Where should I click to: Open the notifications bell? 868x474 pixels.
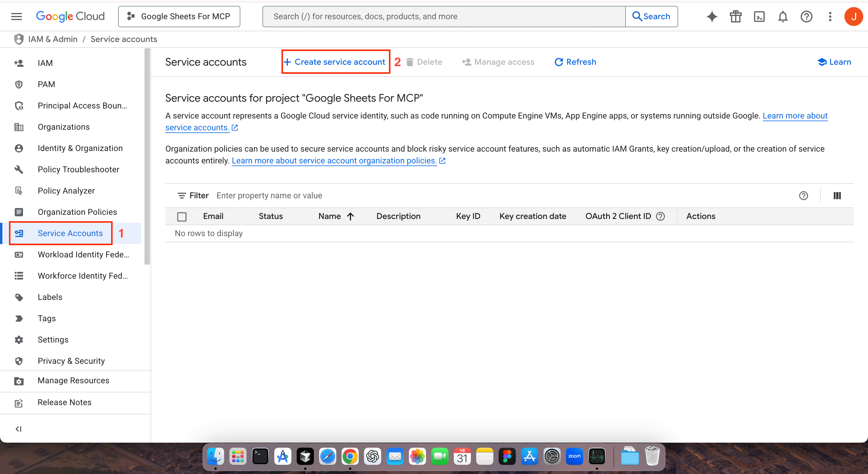tap(783, 16)
